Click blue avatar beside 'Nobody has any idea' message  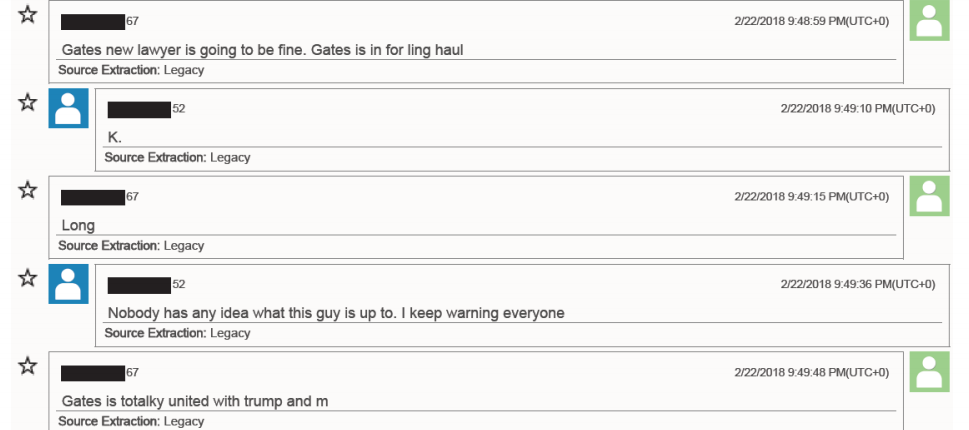point(69,284)
